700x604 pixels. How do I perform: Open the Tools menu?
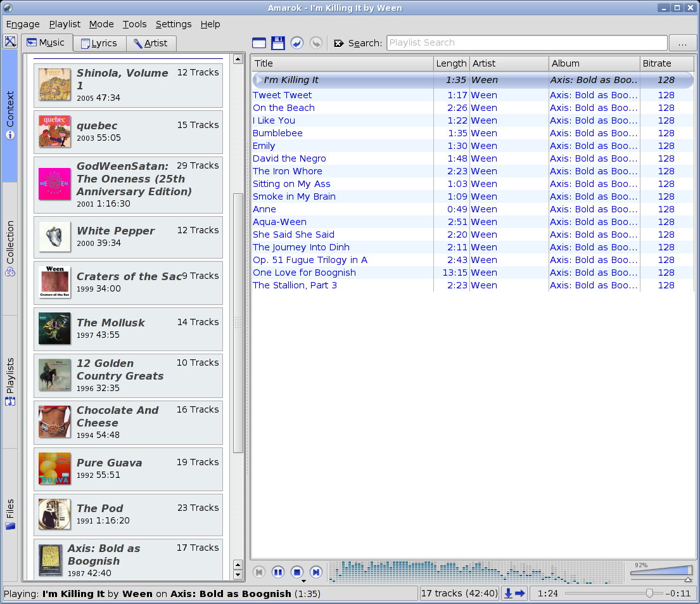pyautogui.click(x=135, y=24)
